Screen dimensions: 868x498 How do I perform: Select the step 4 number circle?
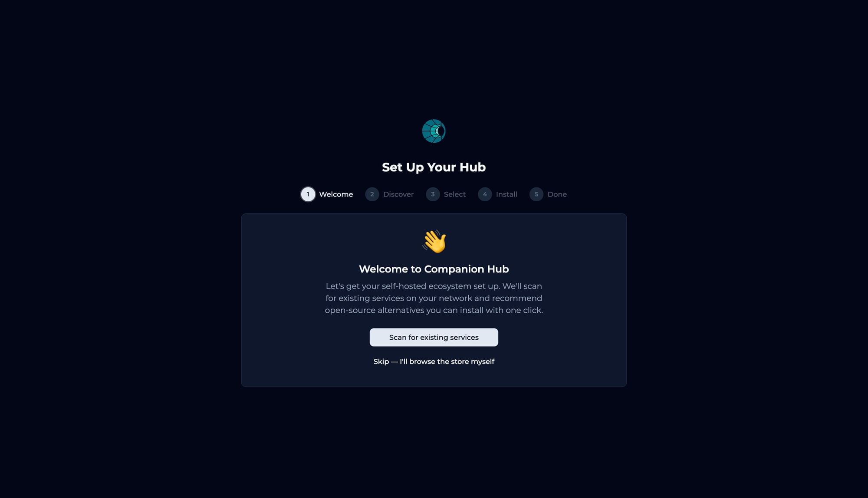[485, 194]
